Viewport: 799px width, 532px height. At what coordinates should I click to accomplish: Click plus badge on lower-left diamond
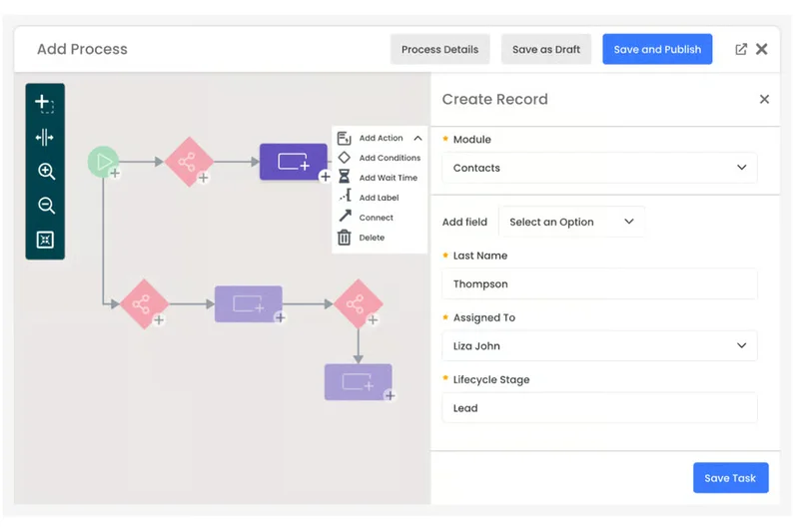tap(159, 319)
